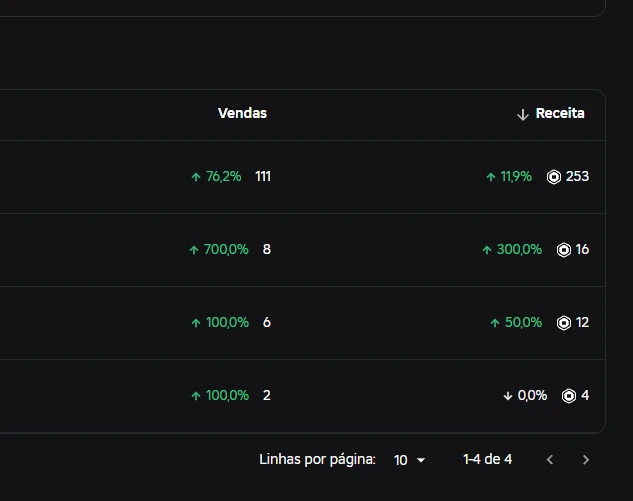Select the row with 111 sales
633x501 pixels.
(x=303, y=177)
